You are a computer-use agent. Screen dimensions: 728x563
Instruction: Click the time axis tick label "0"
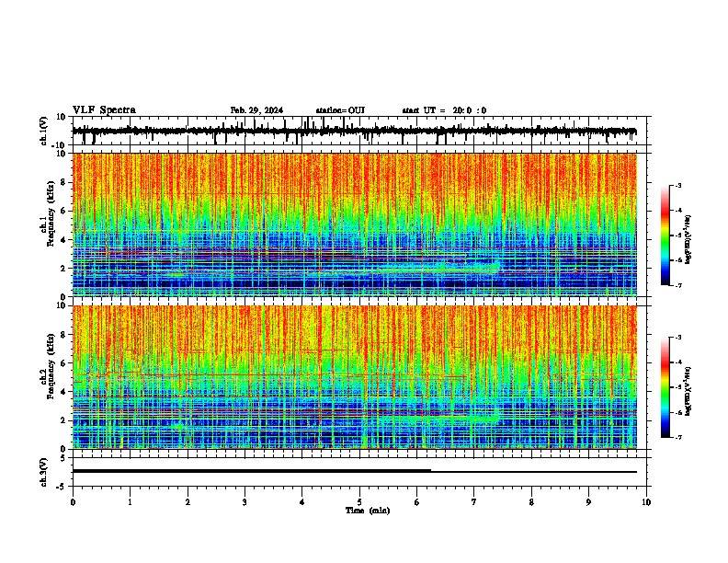73,502
